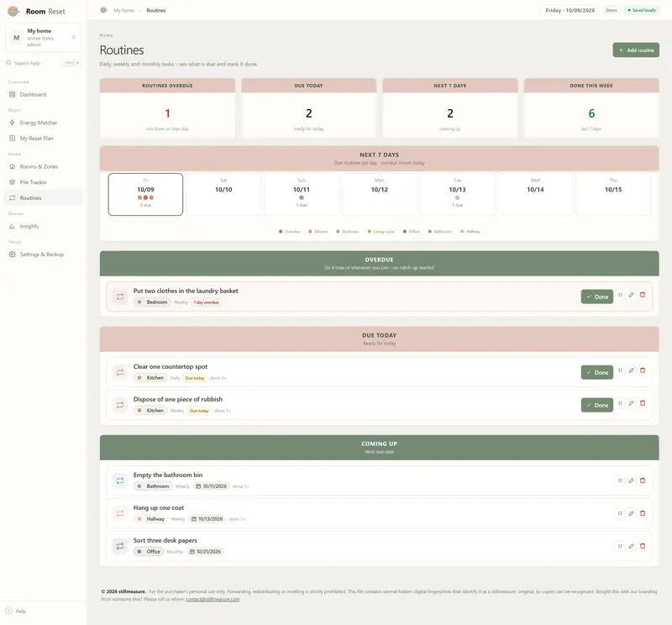Delete the Sort three desk papers routine
The image size is (672, 625).
pyautogui.click(x=643, y=546)
